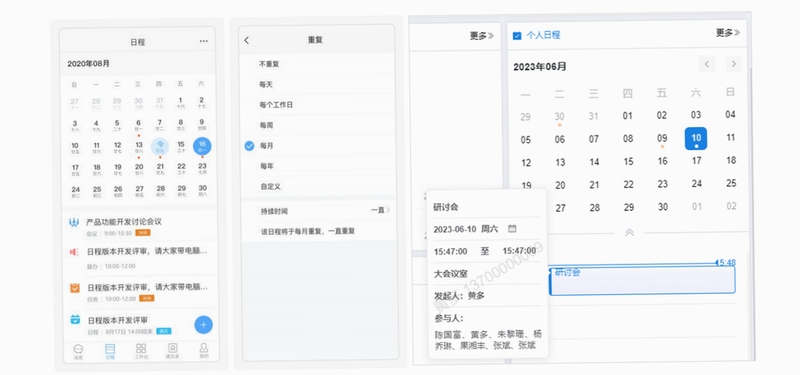Screen dimensions: 800x375
Task: Switch to the 日程 bottom navigation tab
Action: point(110,352)
